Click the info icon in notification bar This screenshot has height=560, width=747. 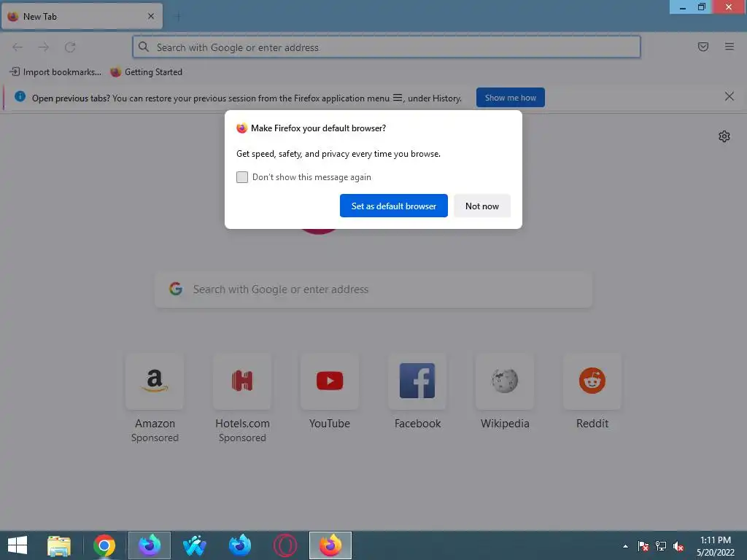click(20, 97)
